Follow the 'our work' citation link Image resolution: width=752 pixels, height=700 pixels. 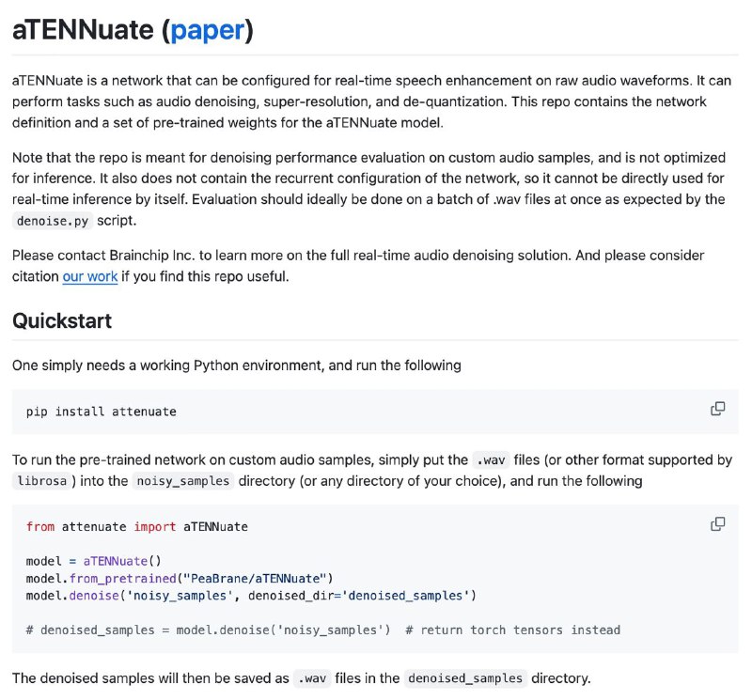90,276
